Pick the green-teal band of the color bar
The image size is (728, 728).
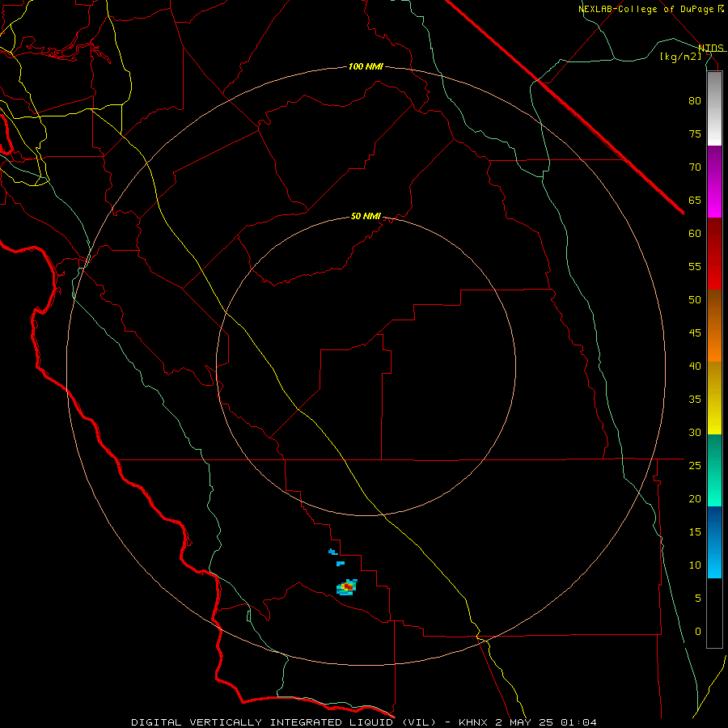coord(714,470)
